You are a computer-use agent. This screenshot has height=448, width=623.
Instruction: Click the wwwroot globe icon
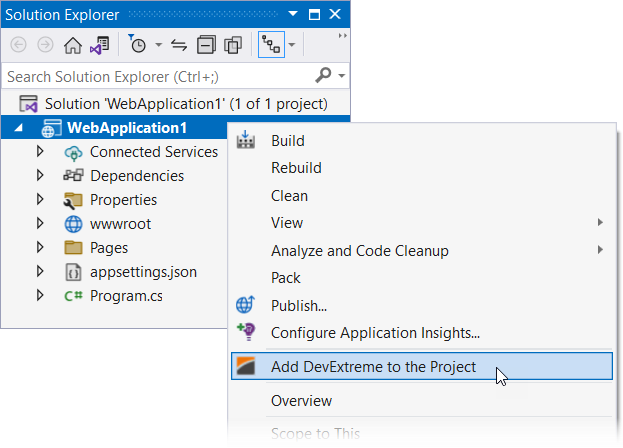point(73,224)
